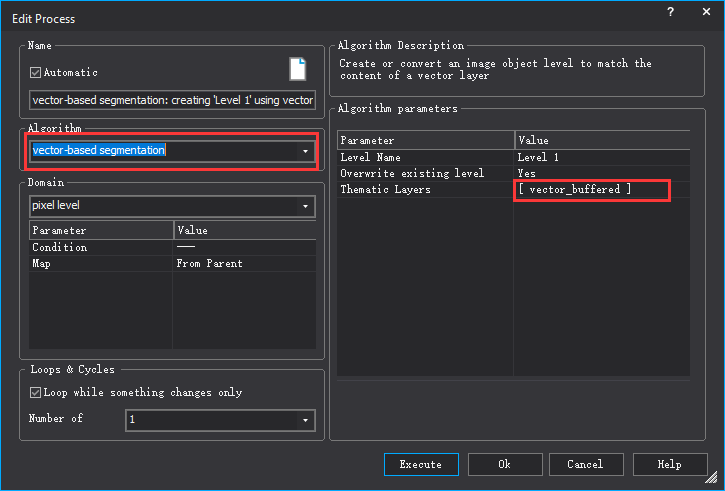The height and width of the screenshot is (491, 725).
Task: Open the Number of cycles dropdown
Action: (304, 420)
